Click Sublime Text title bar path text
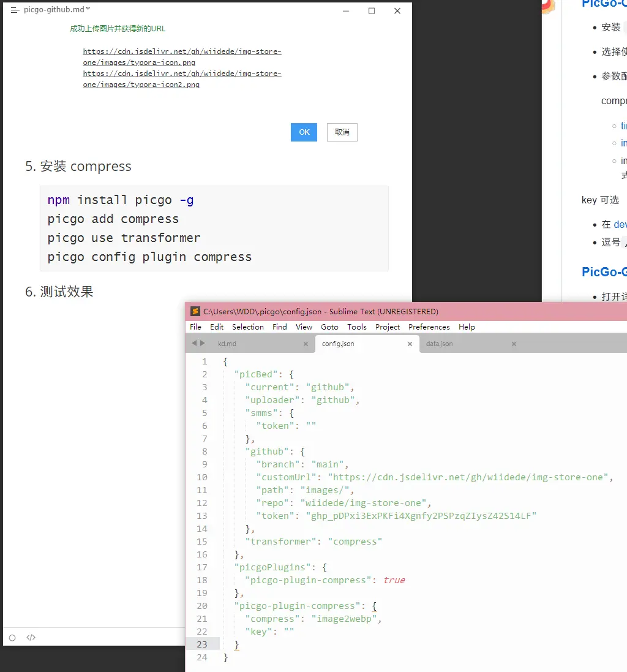This screenshot has height=672, width=627. point(321,312)
